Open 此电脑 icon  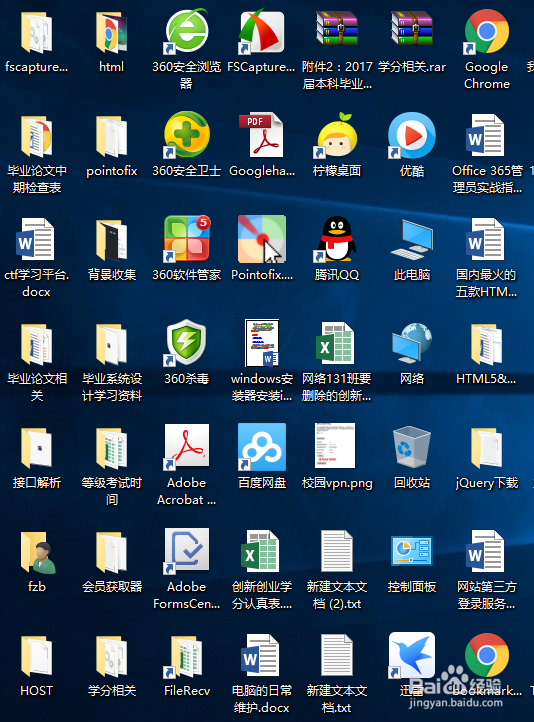[412, 240]
